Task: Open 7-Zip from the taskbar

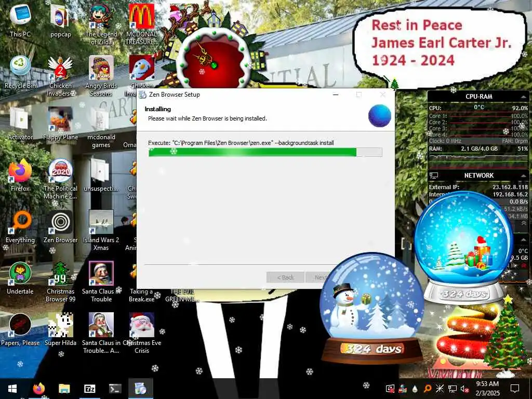Action: [89, 389]
